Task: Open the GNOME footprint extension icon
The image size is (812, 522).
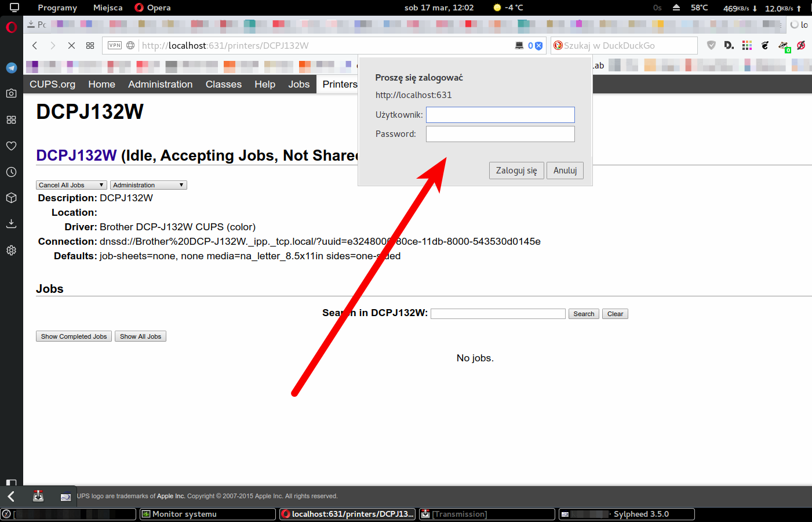Action: point(765,45)
